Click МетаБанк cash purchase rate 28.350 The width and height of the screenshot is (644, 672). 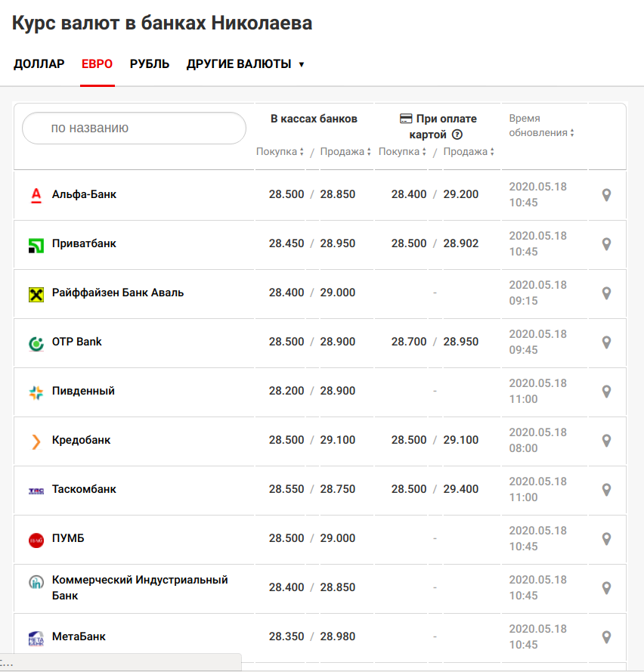286,636
